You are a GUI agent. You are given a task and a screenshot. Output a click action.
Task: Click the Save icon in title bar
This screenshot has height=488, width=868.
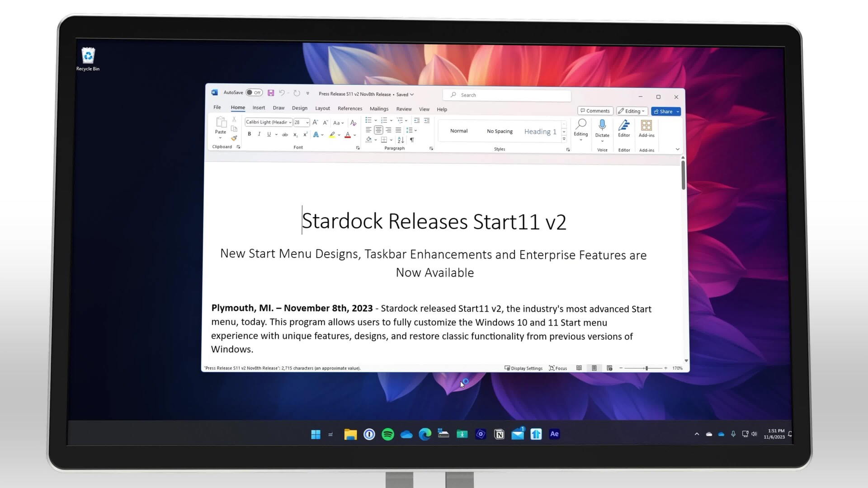pos(271,93)
